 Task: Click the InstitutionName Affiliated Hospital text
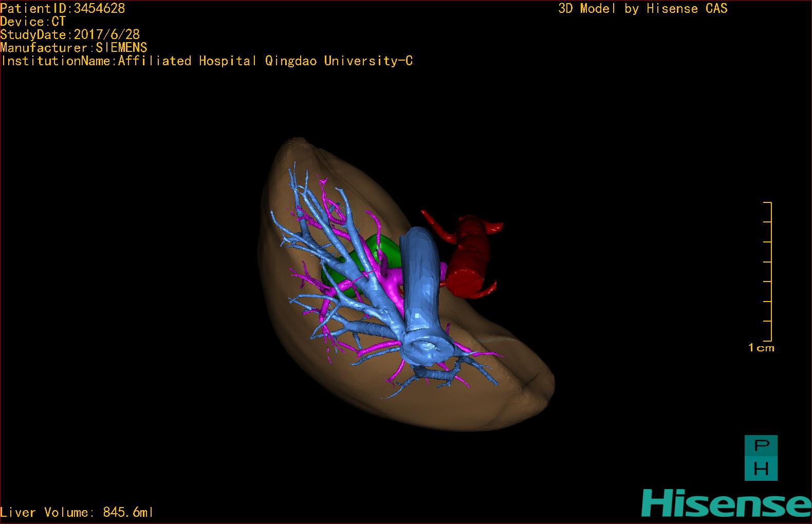tap(207, 61)
